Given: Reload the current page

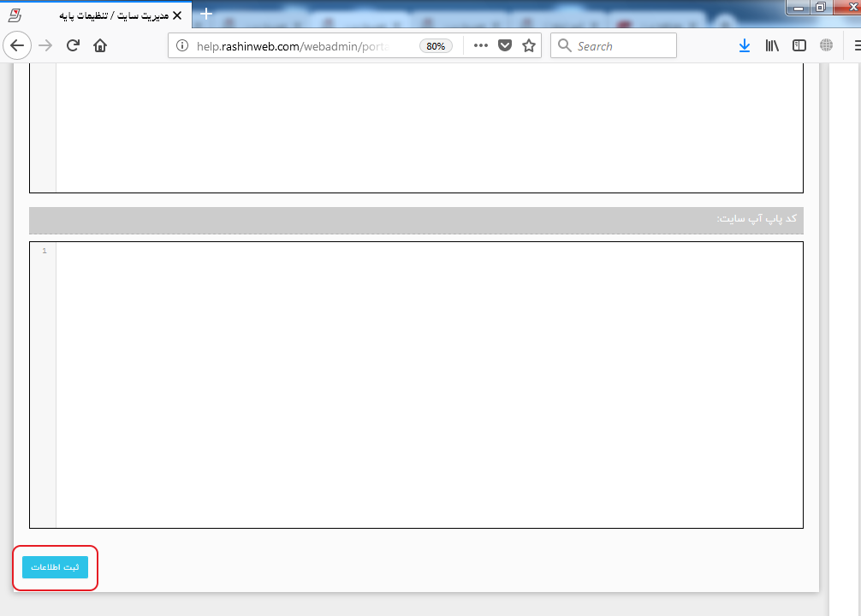Looking at the screenshot, I should coord(73,45).
